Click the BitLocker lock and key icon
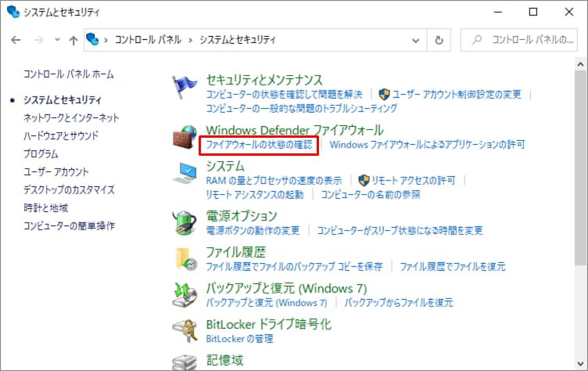The width and height of the screenshot is (588, 371). (185, 330)
